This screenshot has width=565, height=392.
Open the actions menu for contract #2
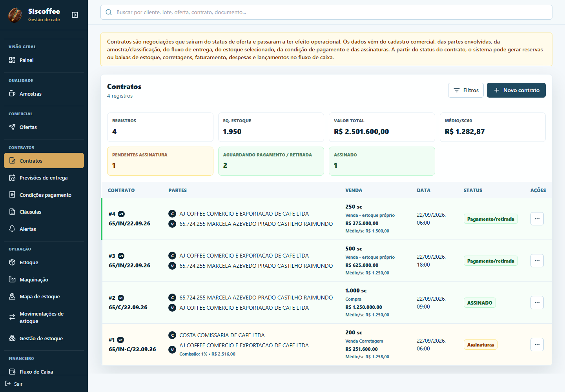(x=537, y=303)
